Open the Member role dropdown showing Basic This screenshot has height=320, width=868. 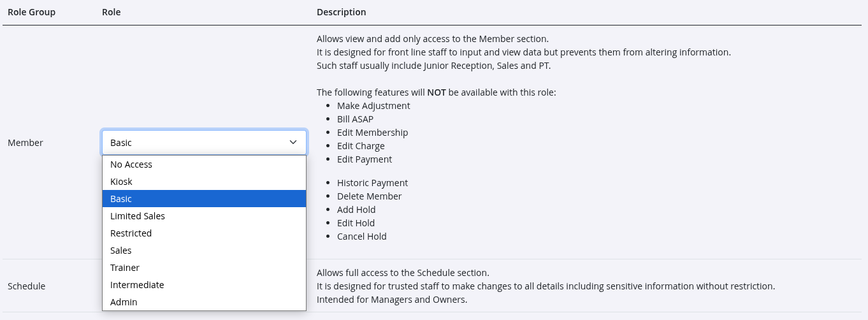tap(198, 143)
